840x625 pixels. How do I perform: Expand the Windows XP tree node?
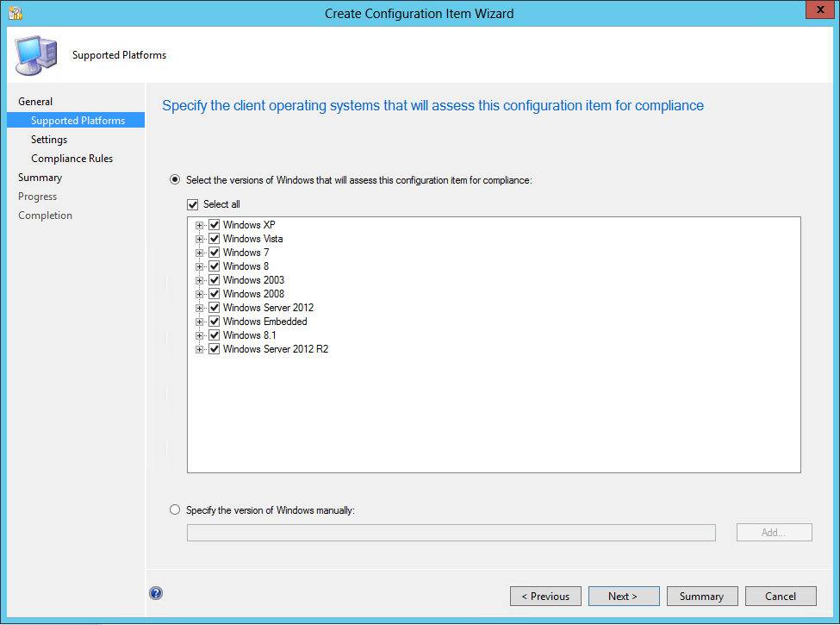[x=200, y=224]
